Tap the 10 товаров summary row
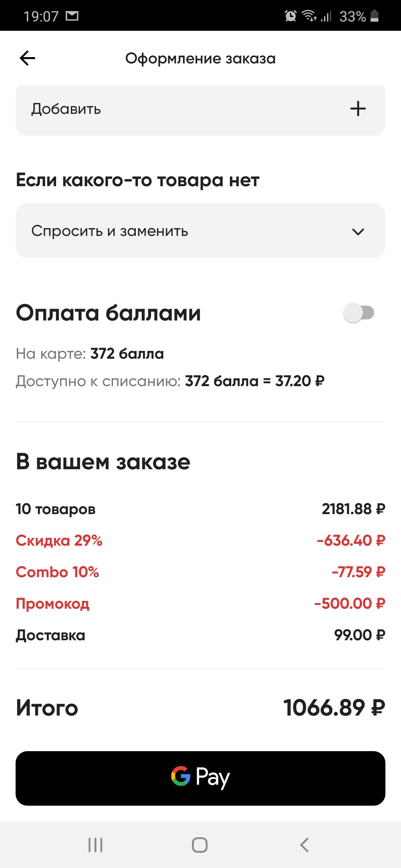The height and width of the screenshot is (868, 401). 200,509
